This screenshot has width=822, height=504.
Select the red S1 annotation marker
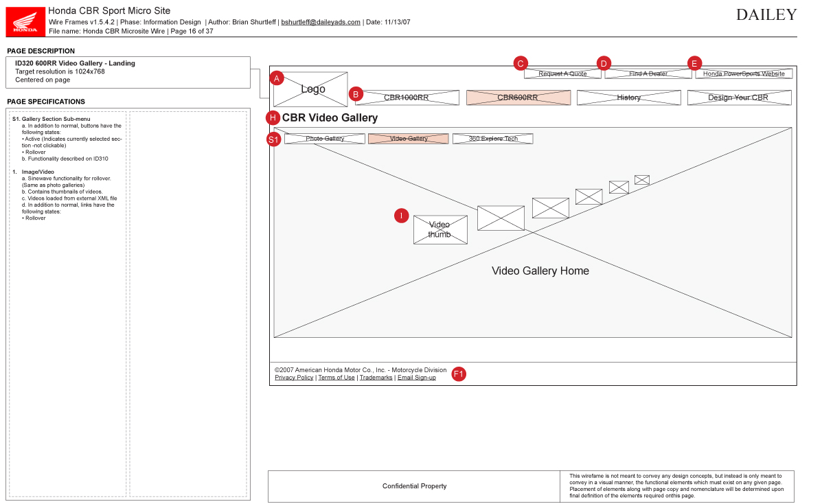(274, 139)
